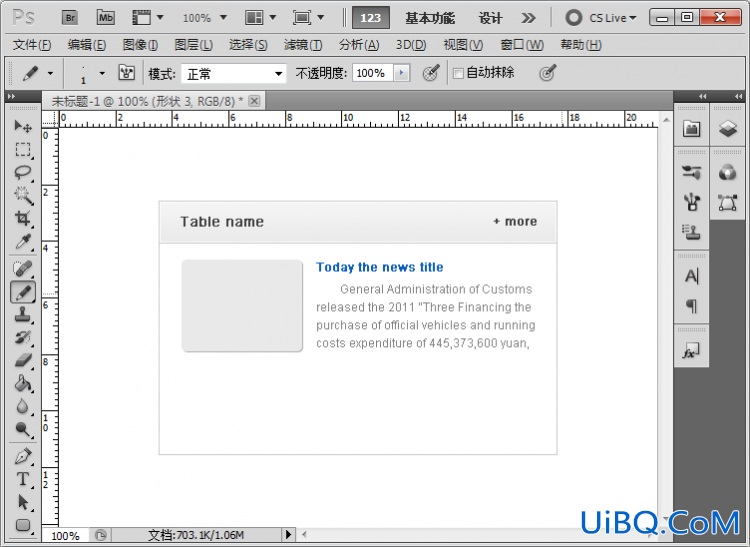Viewport: 750px width, 547px height.
Task: Switch to 基本功能 workspace
Action: [x=430, y=18]
